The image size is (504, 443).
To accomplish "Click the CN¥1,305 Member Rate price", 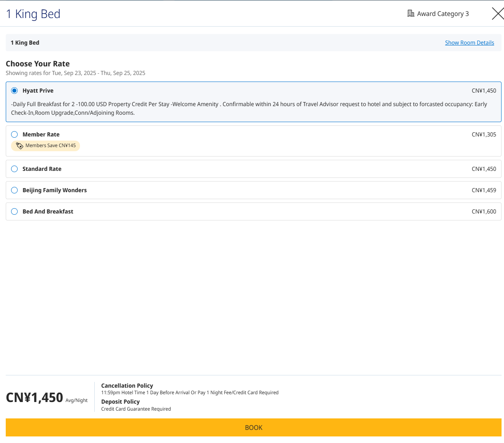I will pos(484,134).
